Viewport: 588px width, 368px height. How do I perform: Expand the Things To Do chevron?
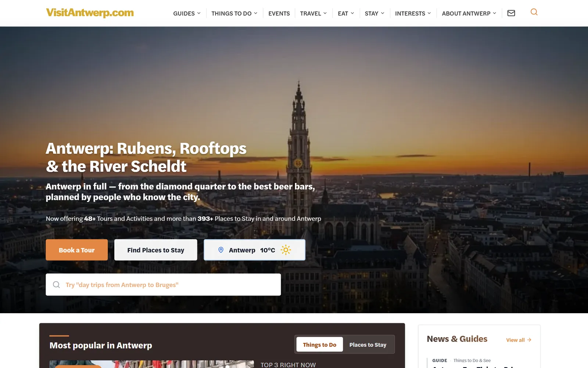click(256, 13)
